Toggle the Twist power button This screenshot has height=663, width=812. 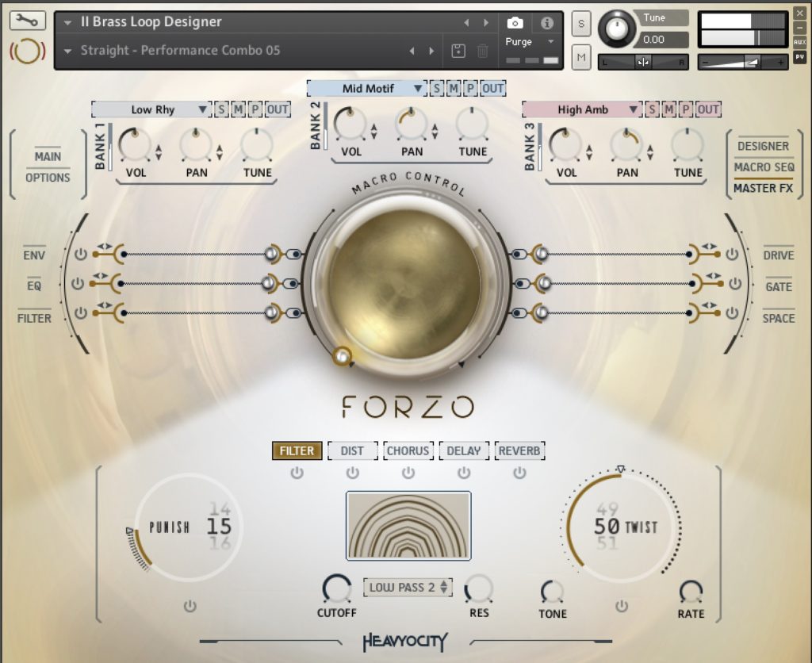[622, 606]
